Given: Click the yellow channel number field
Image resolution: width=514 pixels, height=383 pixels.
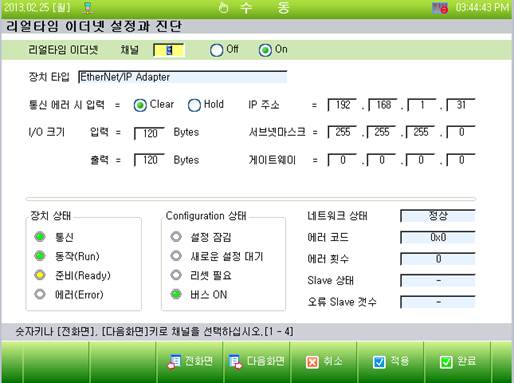Looking at the screenshot, I should 168,50.
